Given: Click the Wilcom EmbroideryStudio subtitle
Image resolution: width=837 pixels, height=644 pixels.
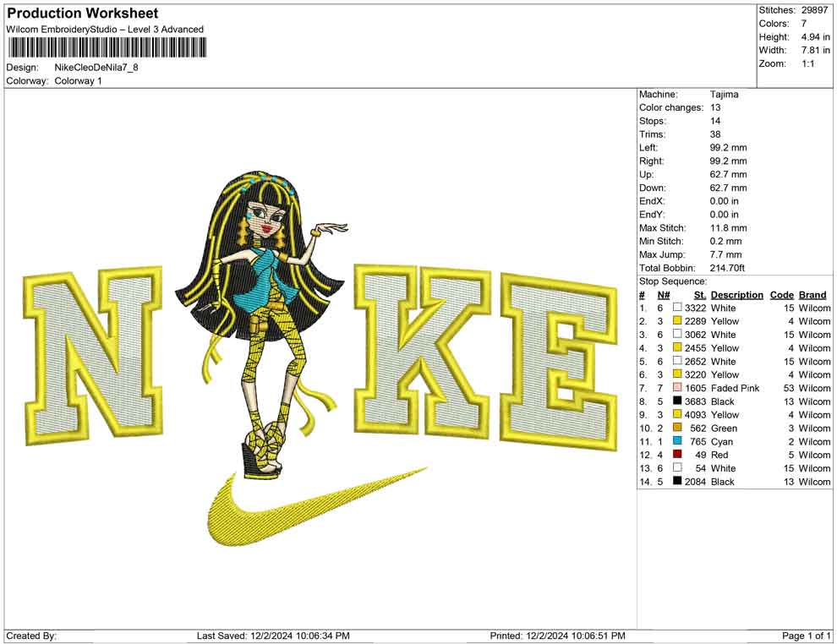Looking at the screenshot, I should (x=105, y=30).
